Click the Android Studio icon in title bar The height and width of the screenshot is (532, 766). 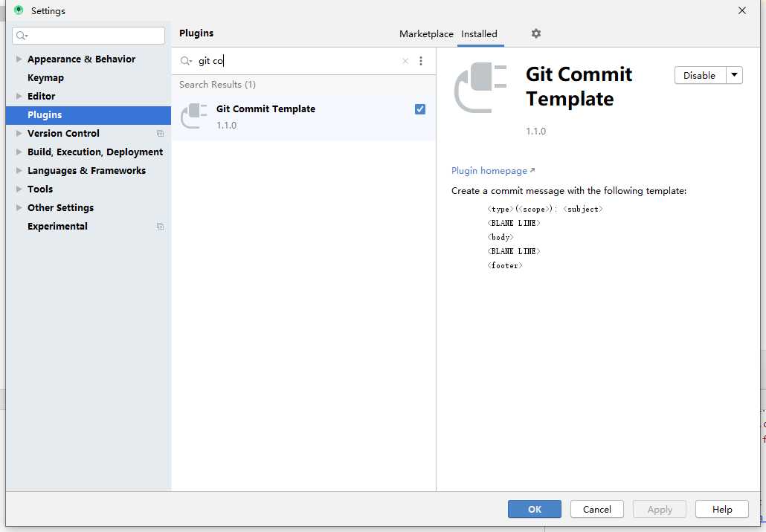point(19,10)
